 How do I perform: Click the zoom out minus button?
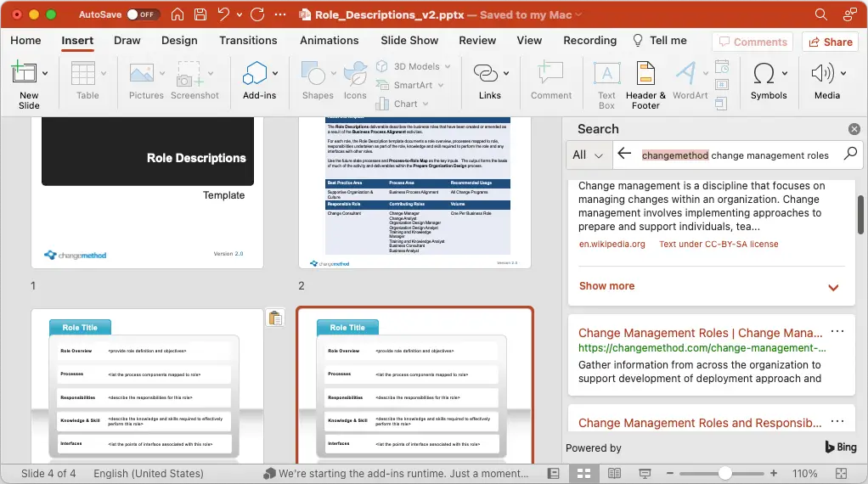(x=670, y=474)
